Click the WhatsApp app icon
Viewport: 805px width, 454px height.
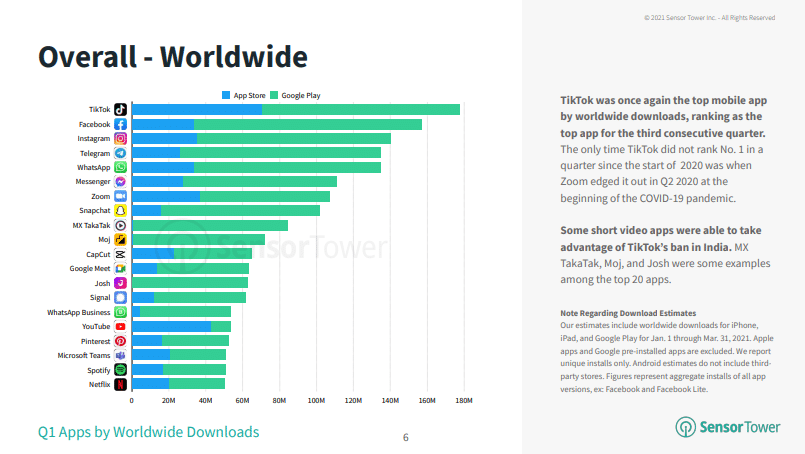pyautogui.click(x=120, y=167)
